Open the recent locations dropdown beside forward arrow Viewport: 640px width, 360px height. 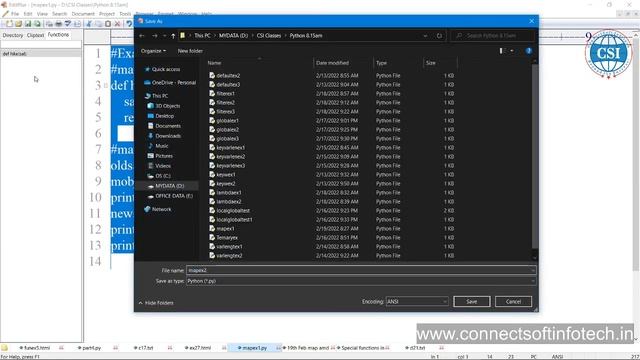[x=164, y=36]
